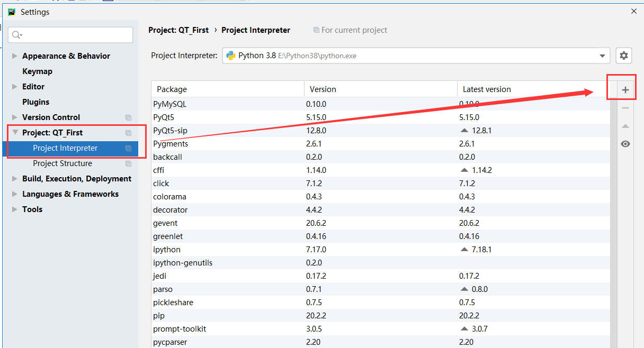
Task: Click copy icon beside Project Interpreter
Action: tap(128, 149)
